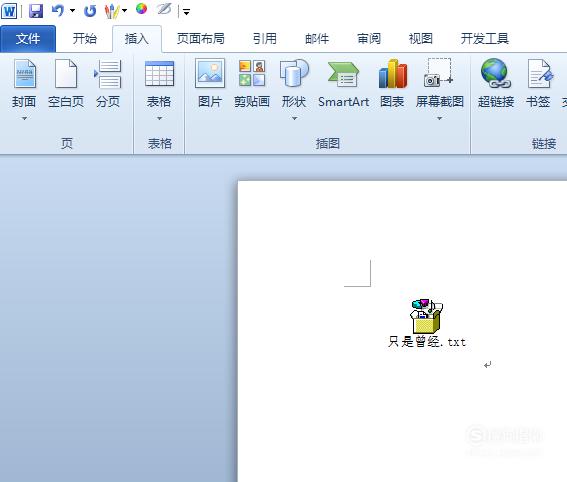
Task: Open dropdown arrow next to pencils icon
Action: pyautogui.click(x=124, y=11)
